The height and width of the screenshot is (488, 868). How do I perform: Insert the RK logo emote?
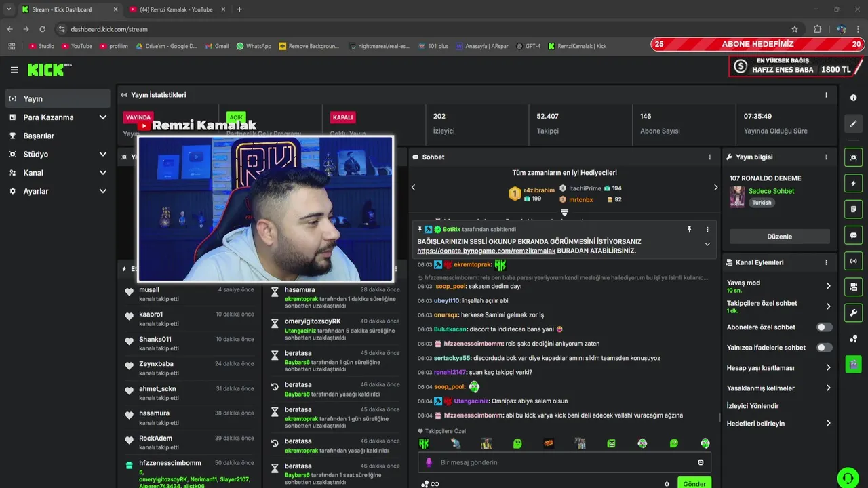[424, 443]
